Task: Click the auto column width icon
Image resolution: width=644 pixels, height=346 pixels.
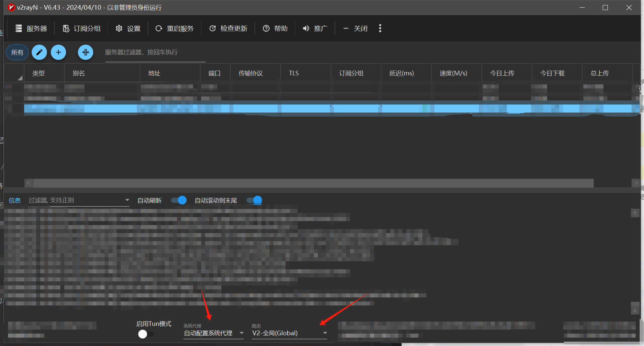Action: tap(85, 52)
